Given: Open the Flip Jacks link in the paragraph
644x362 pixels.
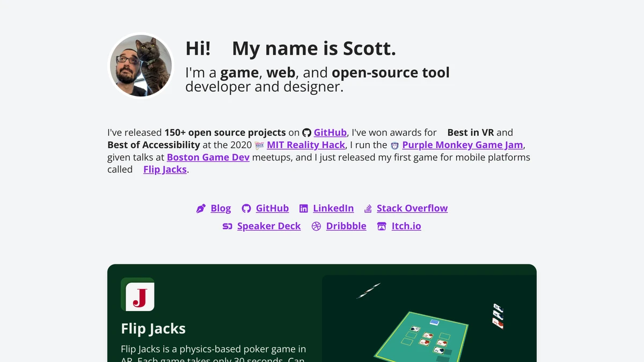Looking at the screenshot, I should pyautogui.click(x=165, y=169).
